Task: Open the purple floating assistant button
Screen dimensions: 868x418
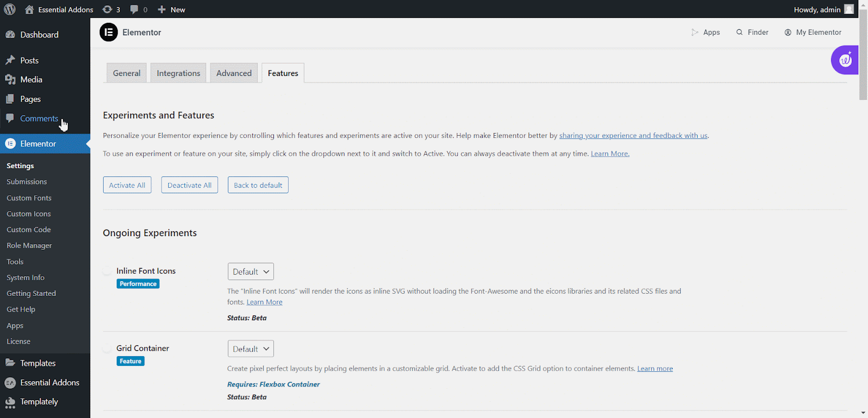Action: click(845, 60)
